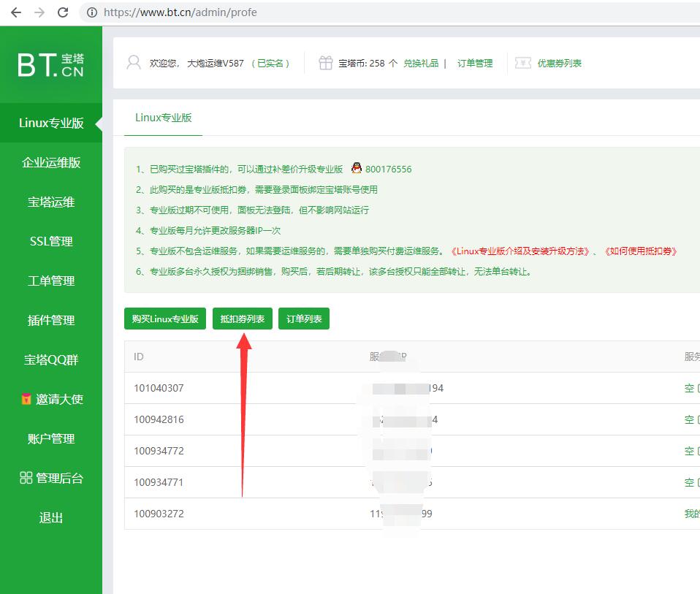Open 管理后台 in the sidebar
The image size is (700, 594).
pyautogui.click(x=51, y=478)
